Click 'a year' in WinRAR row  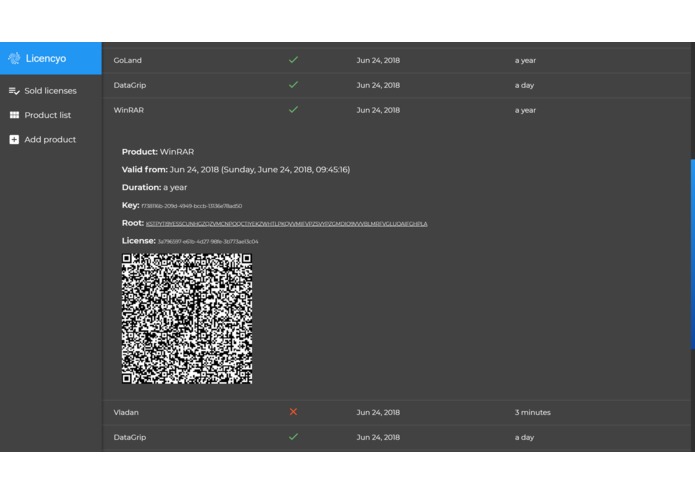(x=525, y=110)
